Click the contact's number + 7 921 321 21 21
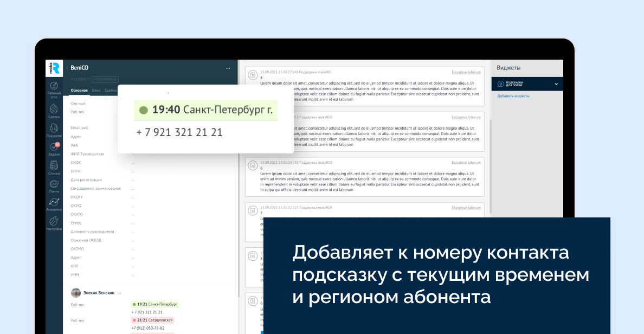Screen dimensions: 644x334 click(147, 312)
